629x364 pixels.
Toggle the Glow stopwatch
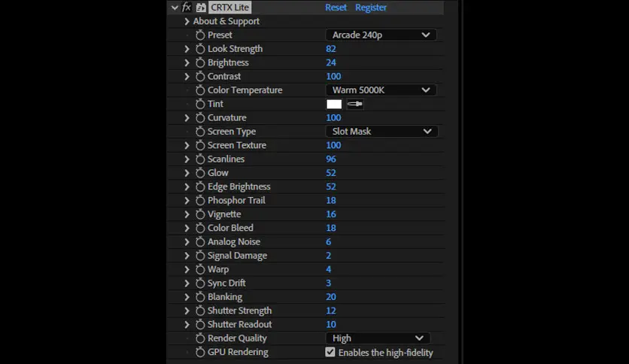point(200,173)
